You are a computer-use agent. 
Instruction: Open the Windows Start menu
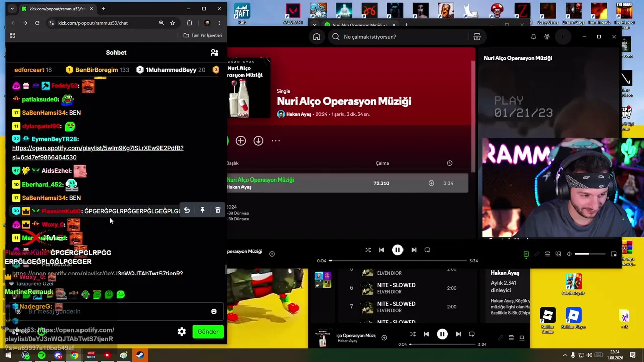point(8,355)
